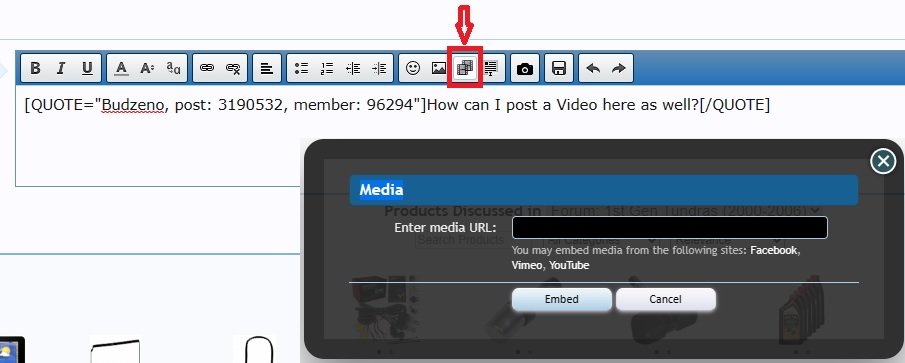Click the Embed button
The width and height of the screenshot is (905, 363).
pos(562,300)
